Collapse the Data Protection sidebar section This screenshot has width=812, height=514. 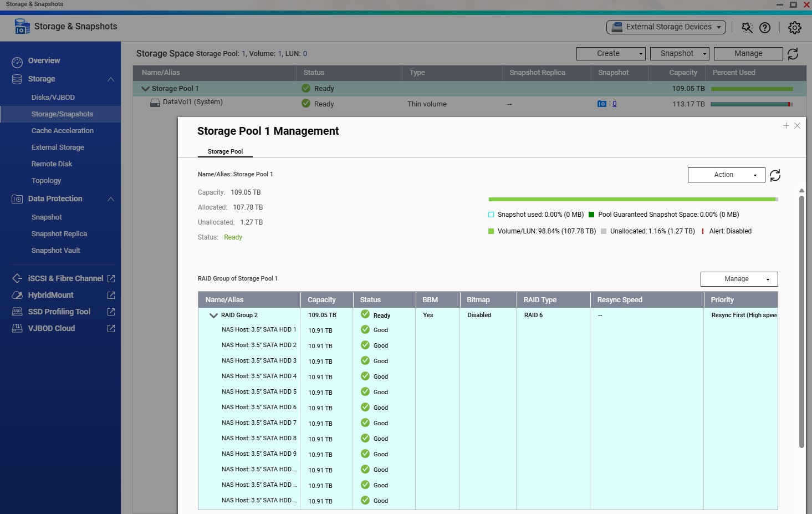[111, 199]
